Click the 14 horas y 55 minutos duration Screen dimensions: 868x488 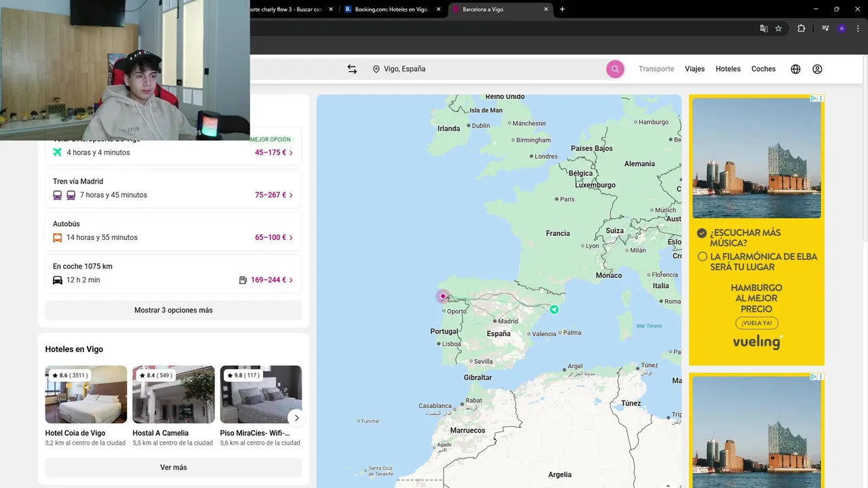tap(102, 238)
